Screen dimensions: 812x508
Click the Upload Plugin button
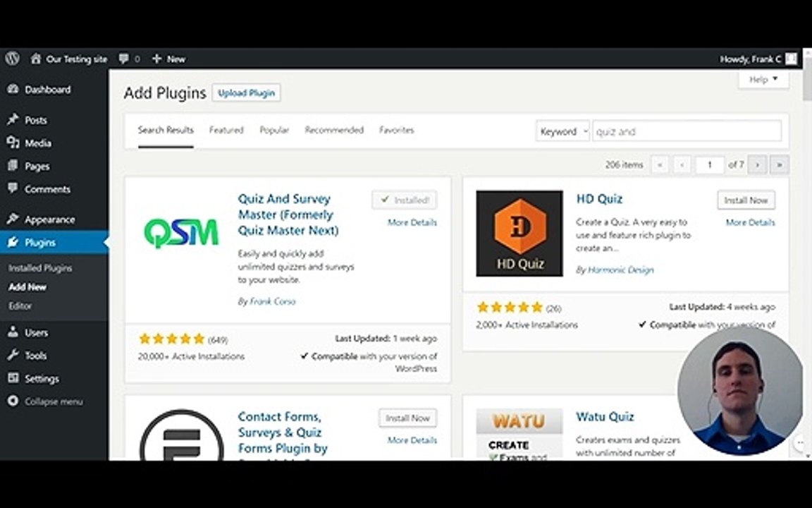coord(247,93)
